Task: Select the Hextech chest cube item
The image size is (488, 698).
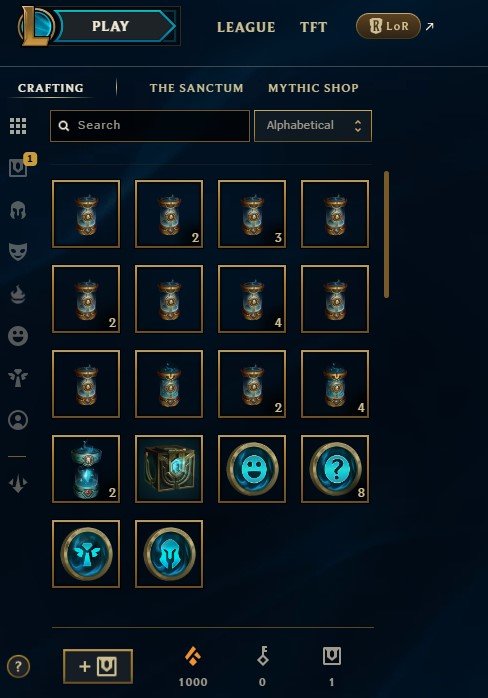Action: [x=169, y=469]
